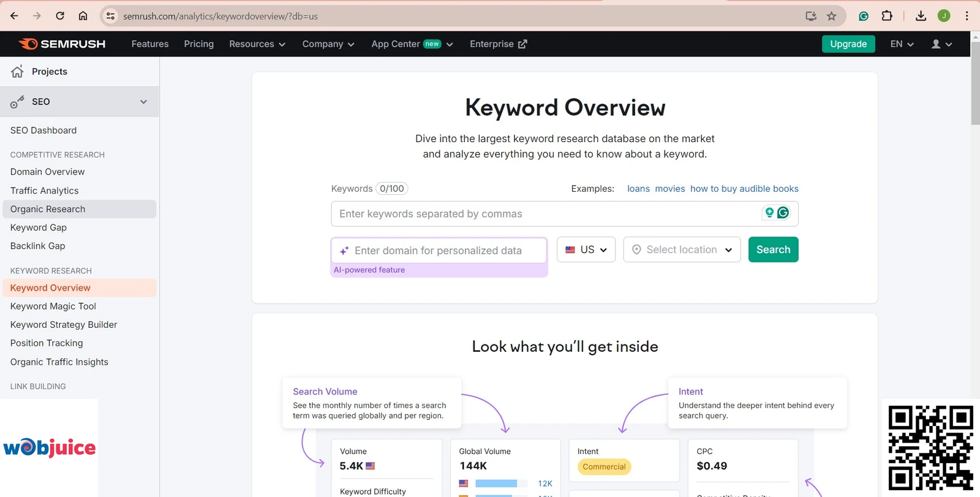
Task: Open the Chrome three-dot menu
Action: click(967, 16)
